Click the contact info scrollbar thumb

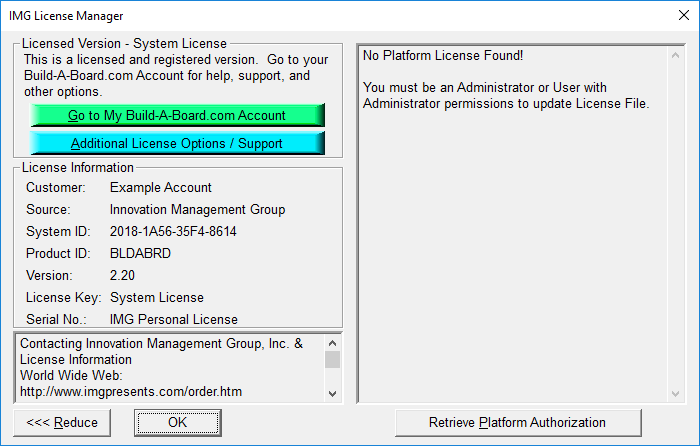tap(333, 360)
